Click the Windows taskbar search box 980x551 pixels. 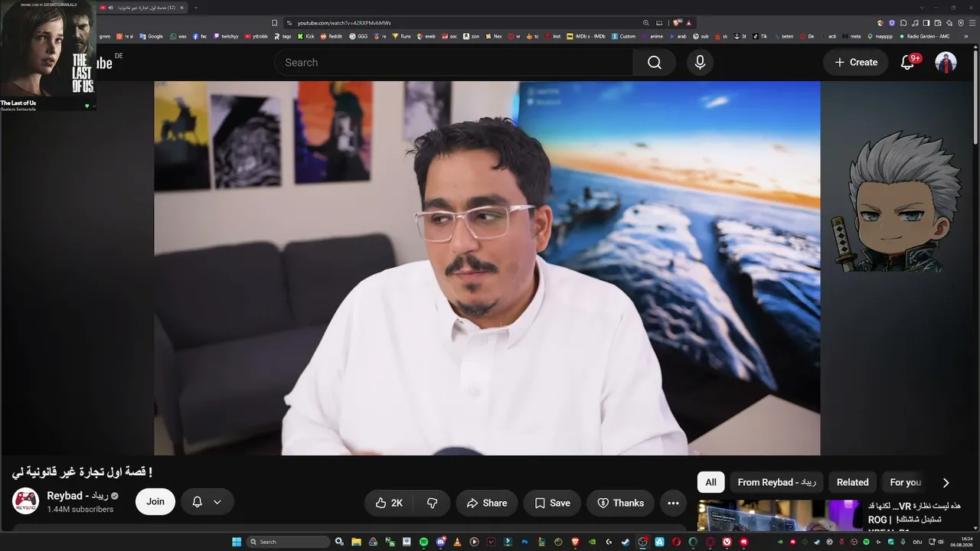point(289,542)
